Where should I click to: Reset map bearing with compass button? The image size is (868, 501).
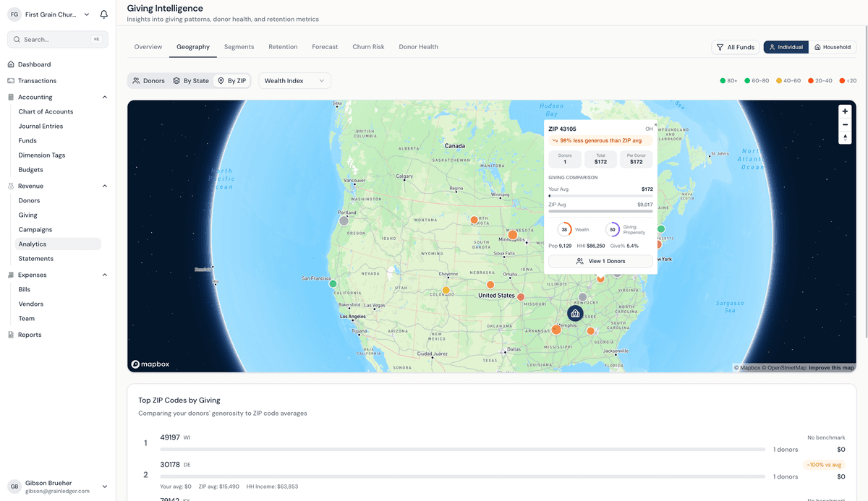(x=845, y=137)
